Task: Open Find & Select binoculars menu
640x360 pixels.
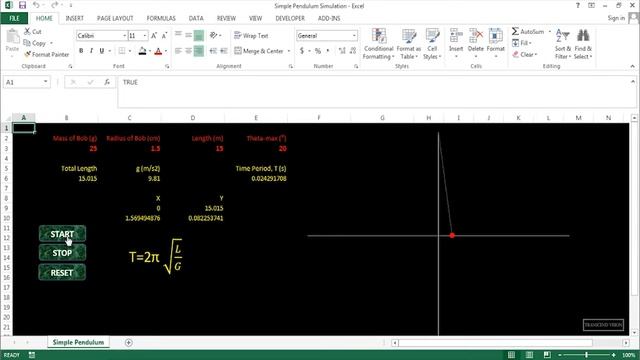Action: 583,44
